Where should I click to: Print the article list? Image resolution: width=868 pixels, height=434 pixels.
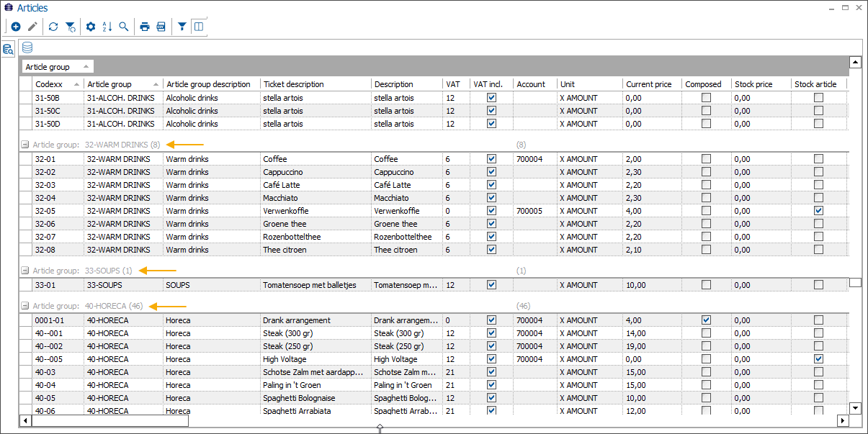[x=145, y=27]
